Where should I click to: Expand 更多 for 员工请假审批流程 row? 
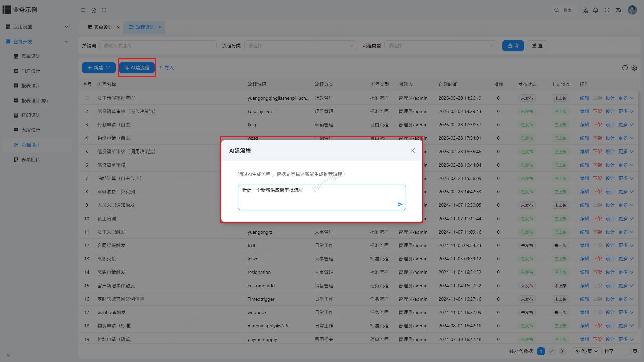pos(626,98)
